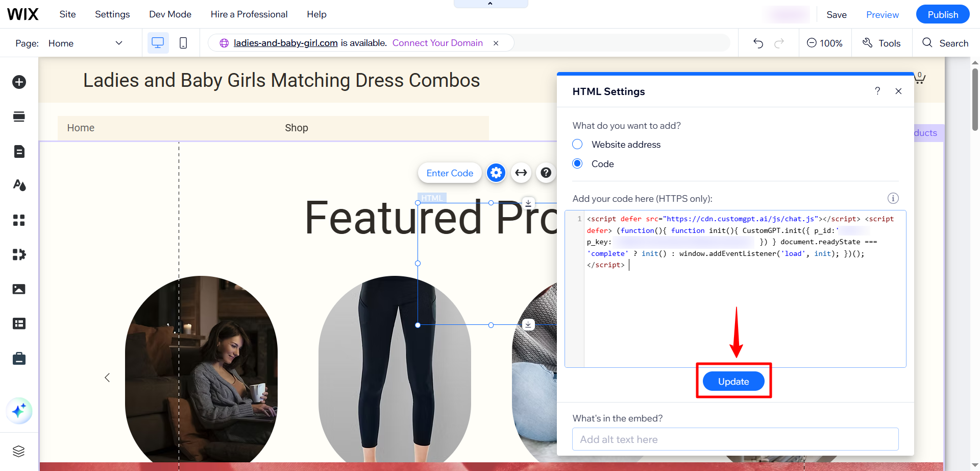
Task: Click the HTML element settings gear
Action: click(x=496, y=173)
